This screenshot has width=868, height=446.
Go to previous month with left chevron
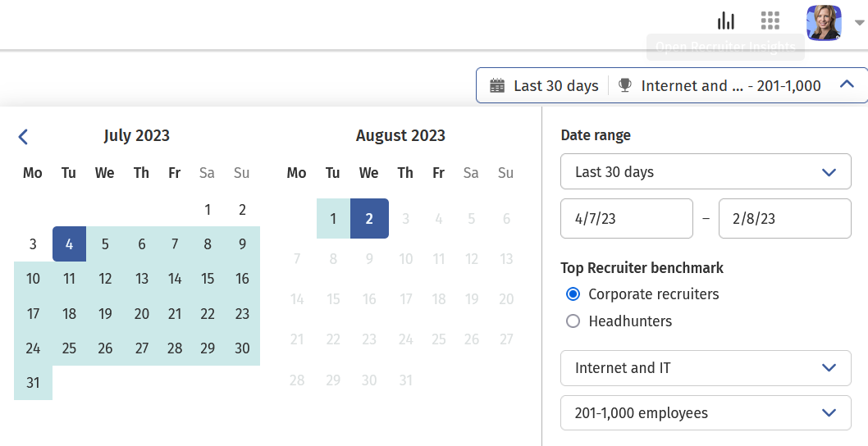(23, 137)
